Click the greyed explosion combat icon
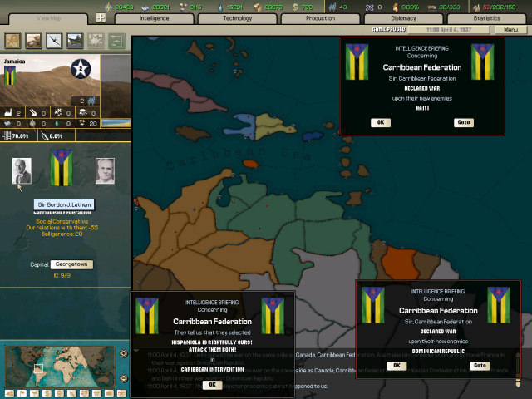The height and width of the screenshot is (399, 532). tap(96, 41)
